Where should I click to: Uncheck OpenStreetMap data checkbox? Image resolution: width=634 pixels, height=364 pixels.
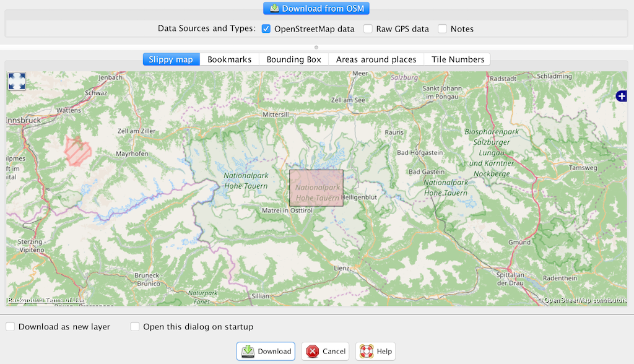[x=266, y=28]
